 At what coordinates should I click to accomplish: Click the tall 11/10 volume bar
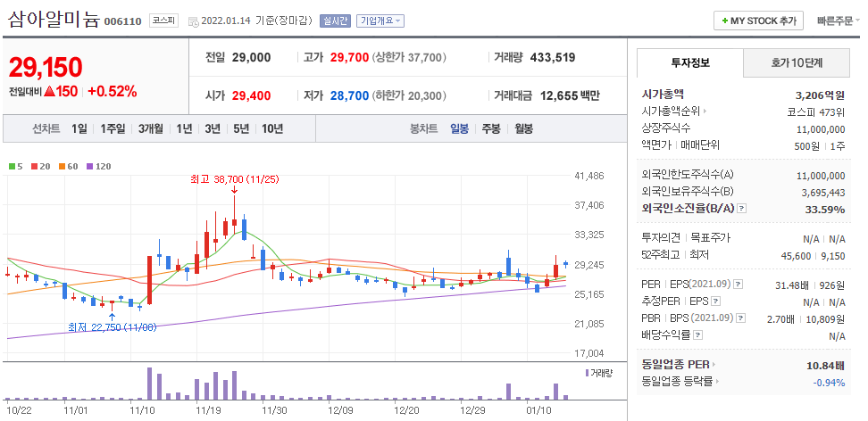[149, 384]
